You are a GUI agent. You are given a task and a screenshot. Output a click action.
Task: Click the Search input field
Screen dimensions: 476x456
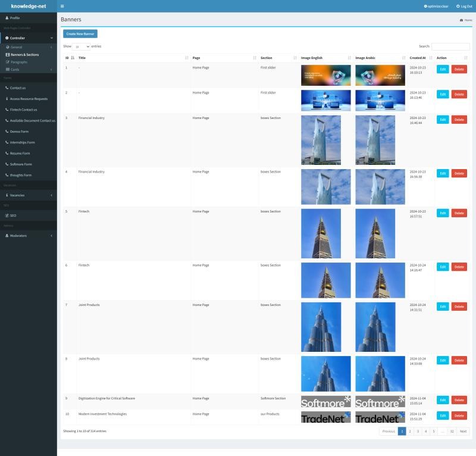click(x=450, y=46)
